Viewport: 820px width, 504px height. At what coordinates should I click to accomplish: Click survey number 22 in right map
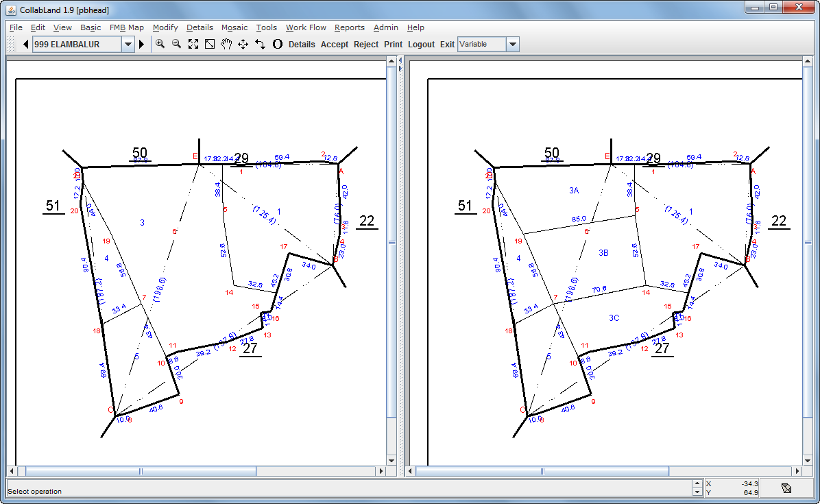779,221
